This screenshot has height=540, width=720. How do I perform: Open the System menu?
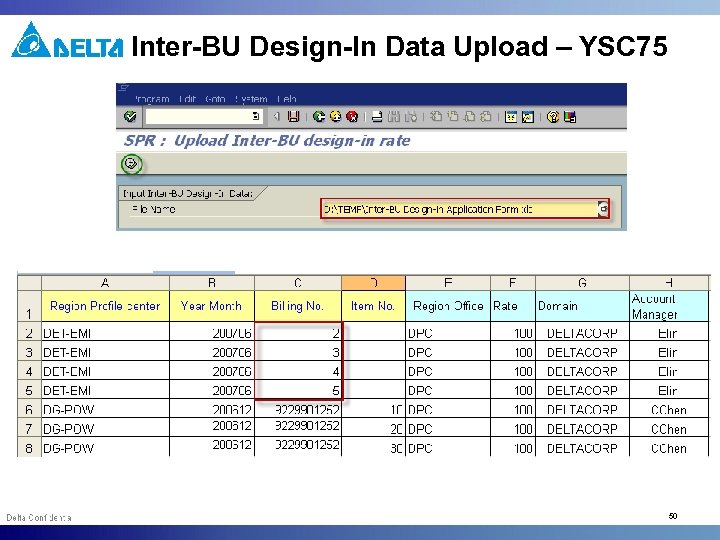[251, 99]
